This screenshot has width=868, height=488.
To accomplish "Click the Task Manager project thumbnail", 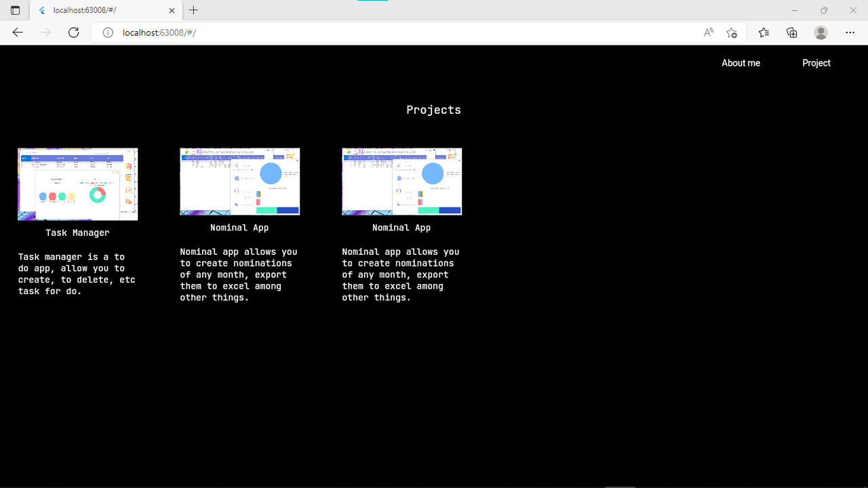I will (x=77, y=184).
